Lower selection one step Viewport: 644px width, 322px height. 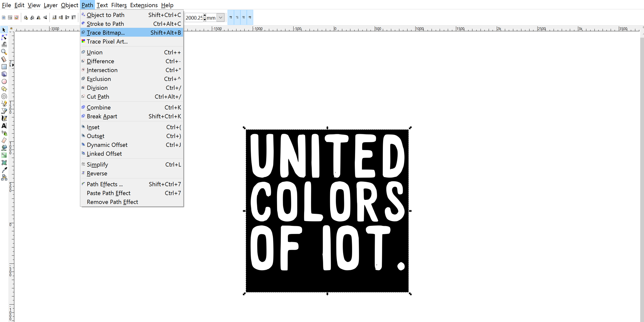(61, 17)
